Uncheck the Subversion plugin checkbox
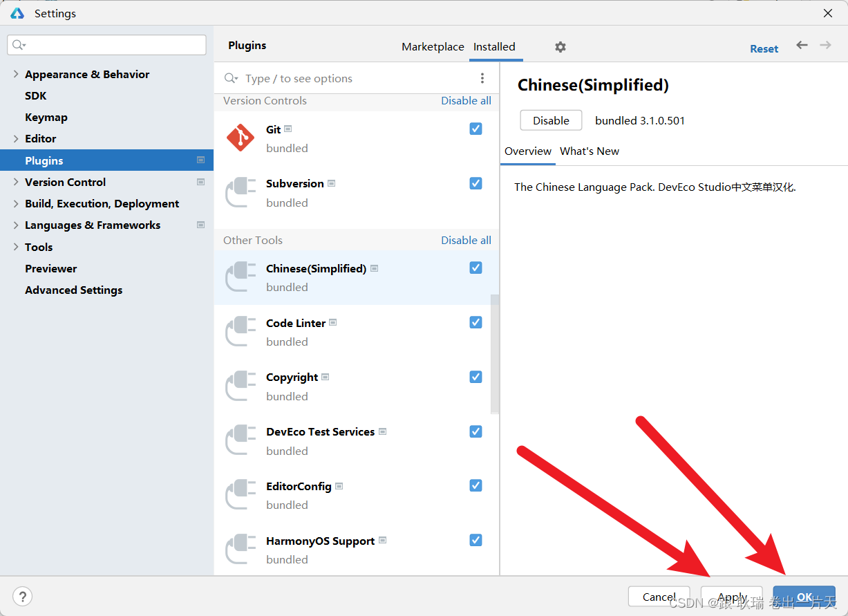 (475, 183)
